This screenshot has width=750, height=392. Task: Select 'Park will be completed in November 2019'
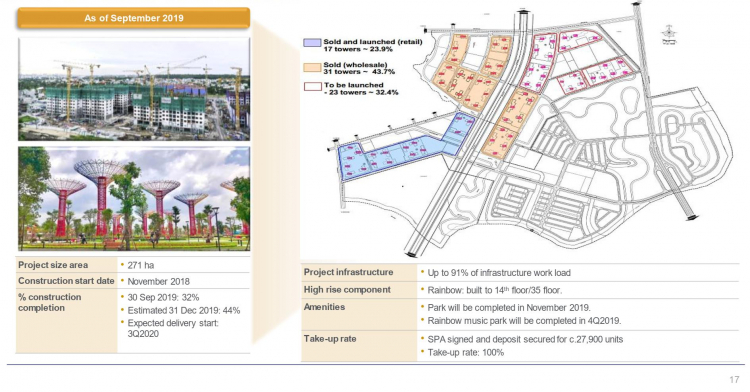point(509,308)
